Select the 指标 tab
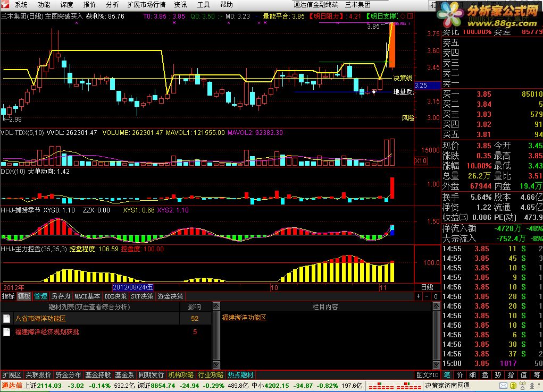 9,296
